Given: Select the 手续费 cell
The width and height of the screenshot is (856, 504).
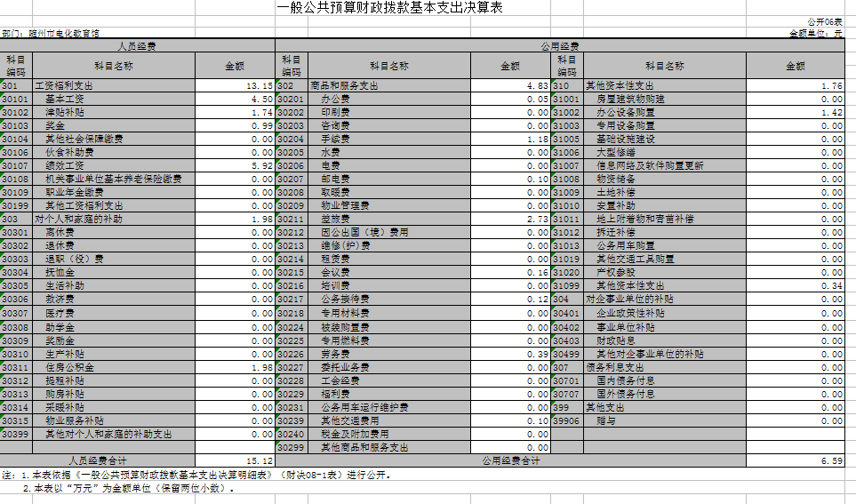Looking at the screenshot, I should [x=389, y=140].
